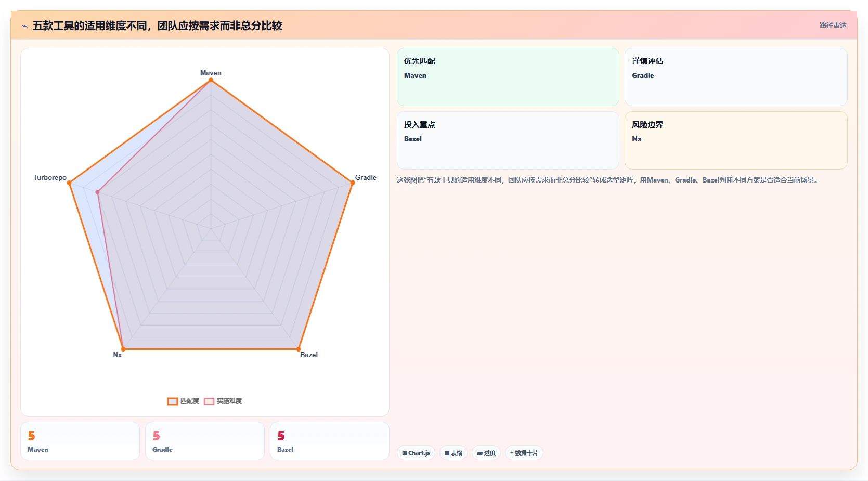Open the 谨慎评估 Gradle card
Viewport: 868px width, 481px height.
[x=736, y=77]
